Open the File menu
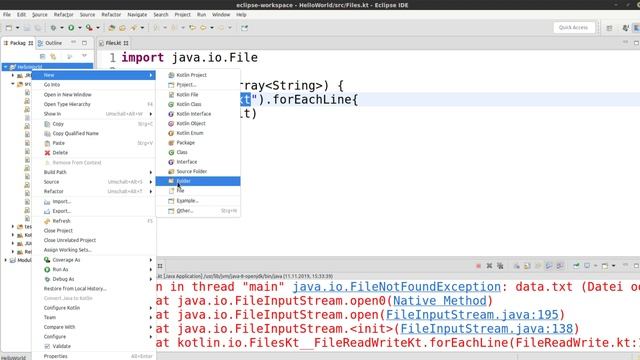The width and height of the screenshot is (640, 360). (7, 15)
